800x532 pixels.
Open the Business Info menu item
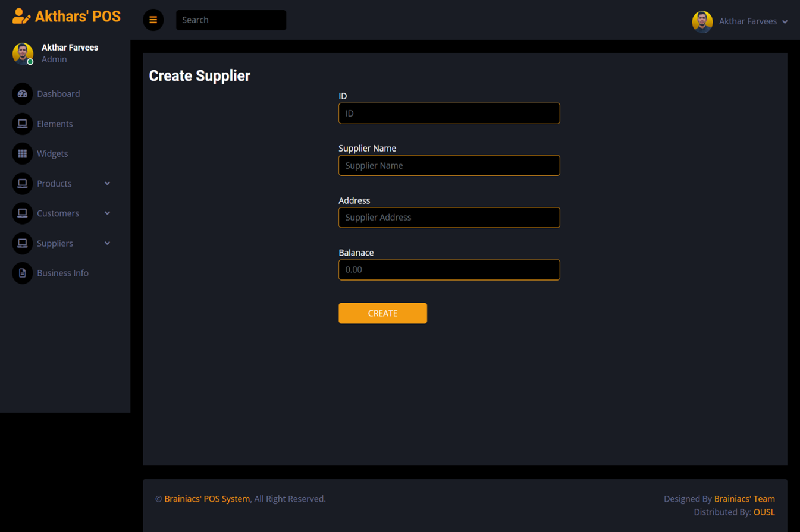click(x=62, y=273)
